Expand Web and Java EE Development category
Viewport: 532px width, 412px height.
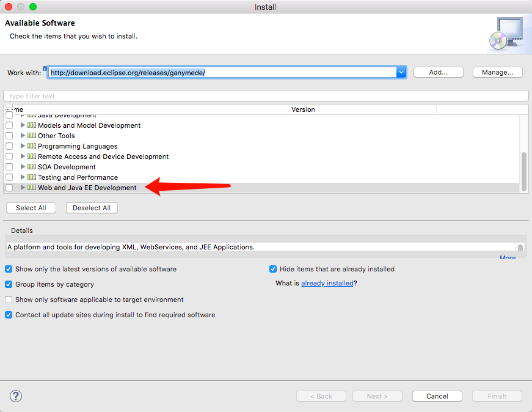pyautogui.click(x=23, y=188)
